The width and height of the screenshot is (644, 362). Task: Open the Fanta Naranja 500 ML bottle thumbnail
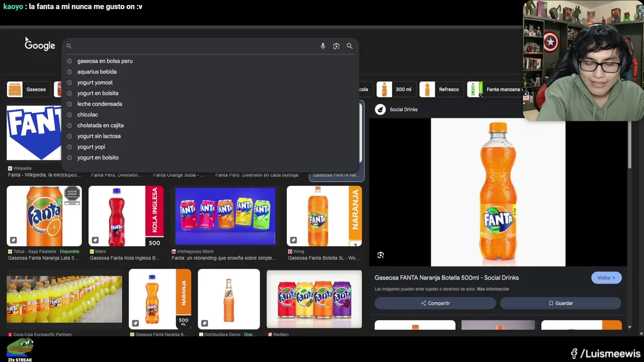160,299
